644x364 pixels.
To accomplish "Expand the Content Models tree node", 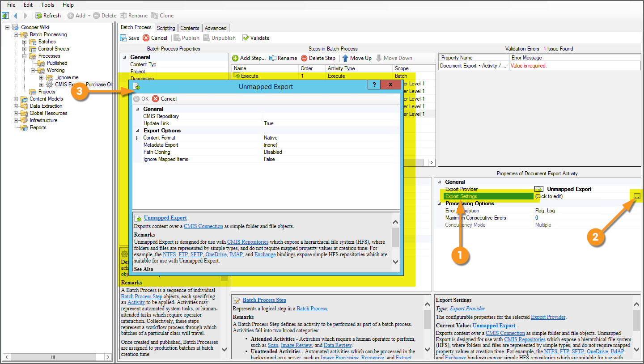I will tap(17, 99).
